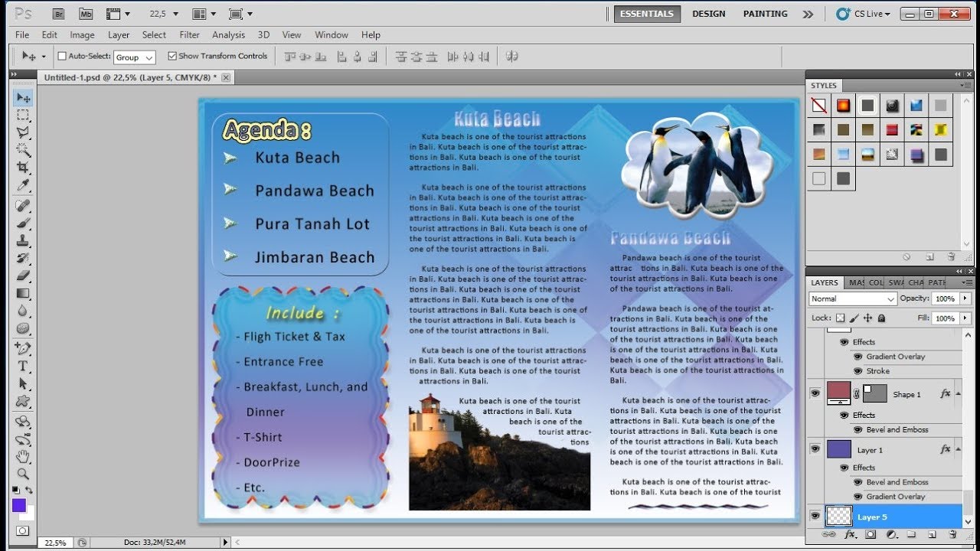
Task: Select the Blur tool
Action: [x=23, y=311]
